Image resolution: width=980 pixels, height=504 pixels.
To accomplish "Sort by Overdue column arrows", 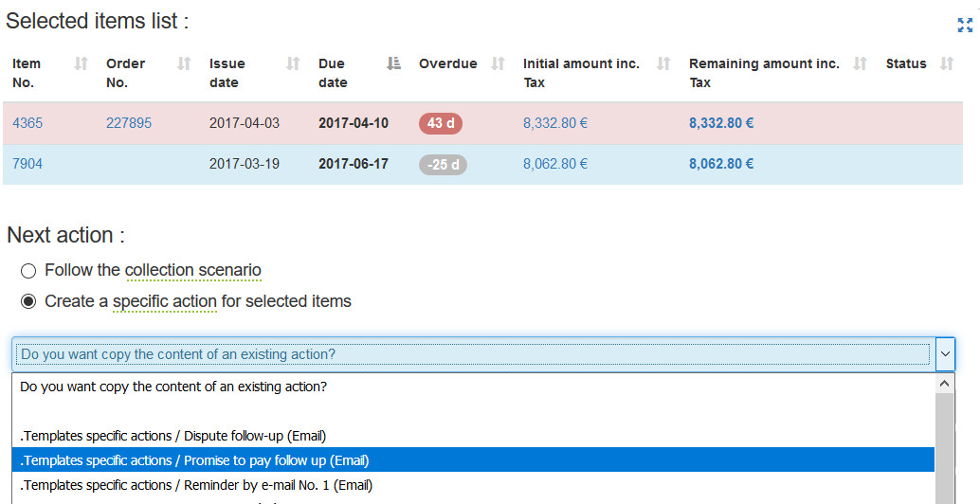I will [498, 64].
